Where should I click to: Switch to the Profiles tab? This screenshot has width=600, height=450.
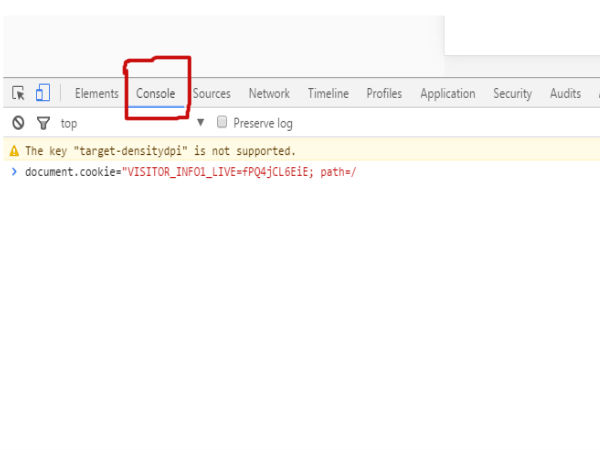384,94
